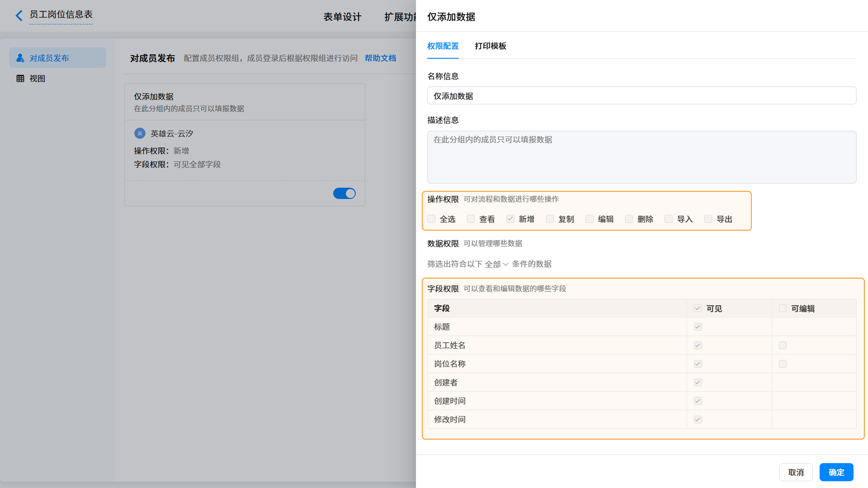The height and width of the screenshot is (488, 868).
Task: Click the 确定 confirm button
Action: [x=836, y=472]
